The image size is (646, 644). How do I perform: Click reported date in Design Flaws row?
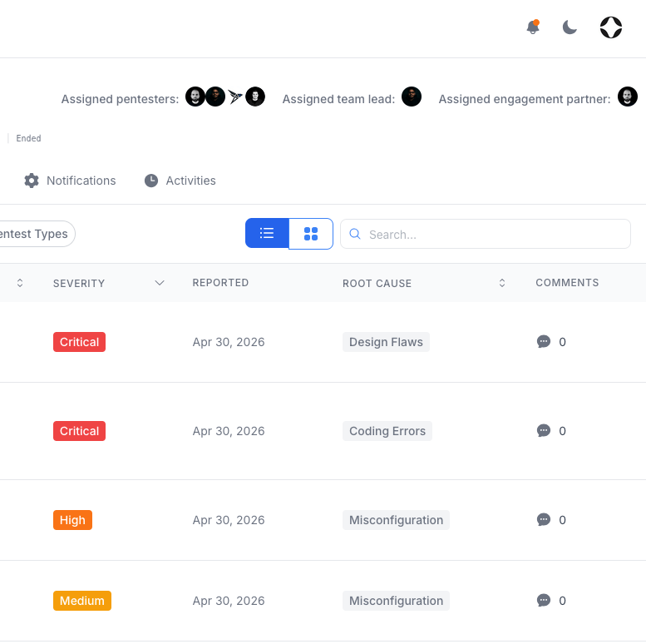[x=229, y=342]
